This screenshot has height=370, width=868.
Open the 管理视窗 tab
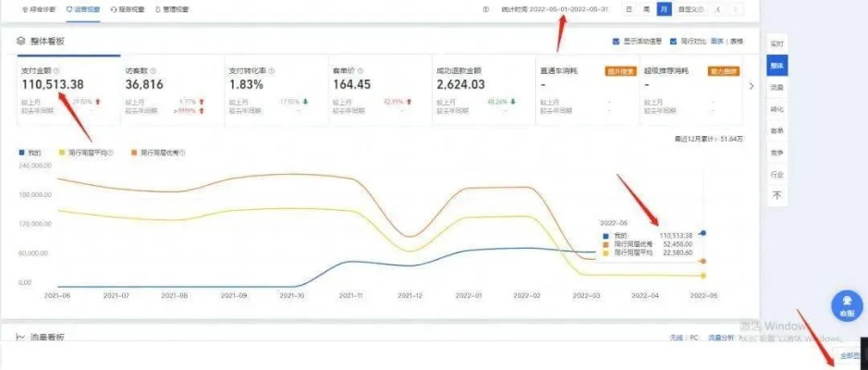[172, 9]
